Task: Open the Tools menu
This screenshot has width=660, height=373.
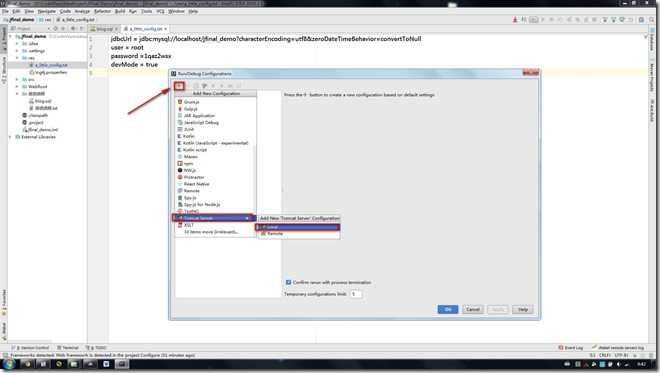Action: coord(146,11)
